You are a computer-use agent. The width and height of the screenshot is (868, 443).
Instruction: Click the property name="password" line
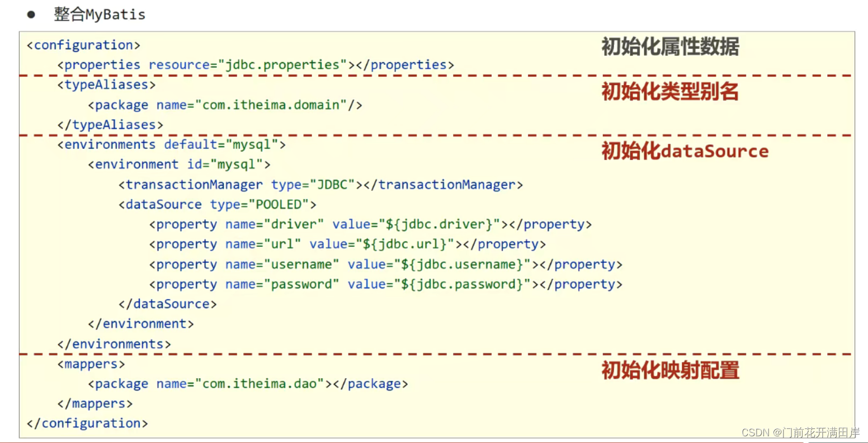(x=385, y=284)
